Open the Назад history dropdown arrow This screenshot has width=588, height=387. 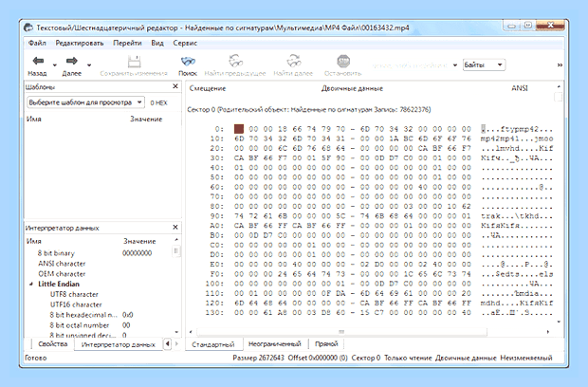pyautogui.click(x=55, y=65)
